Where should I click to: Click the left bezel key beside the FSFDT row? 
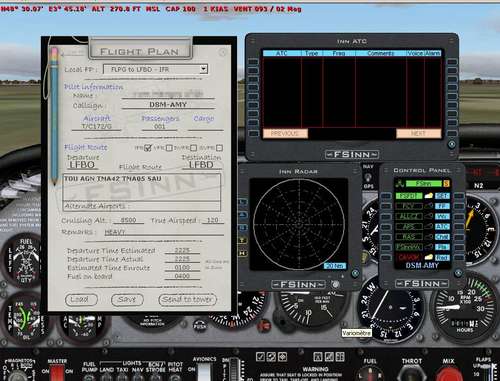tap(386, 196)
